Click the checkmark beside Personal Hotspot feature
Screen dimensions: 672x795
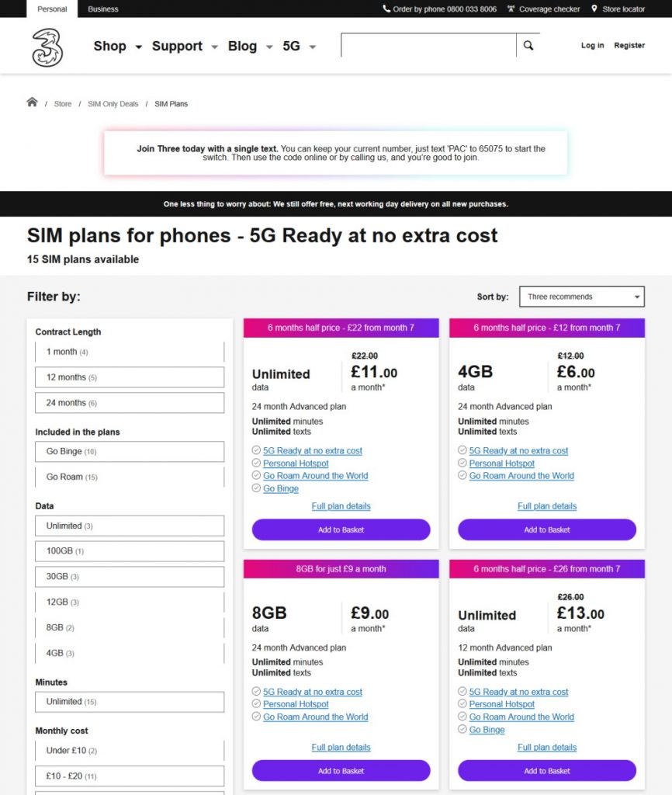(x=255, y=462)
